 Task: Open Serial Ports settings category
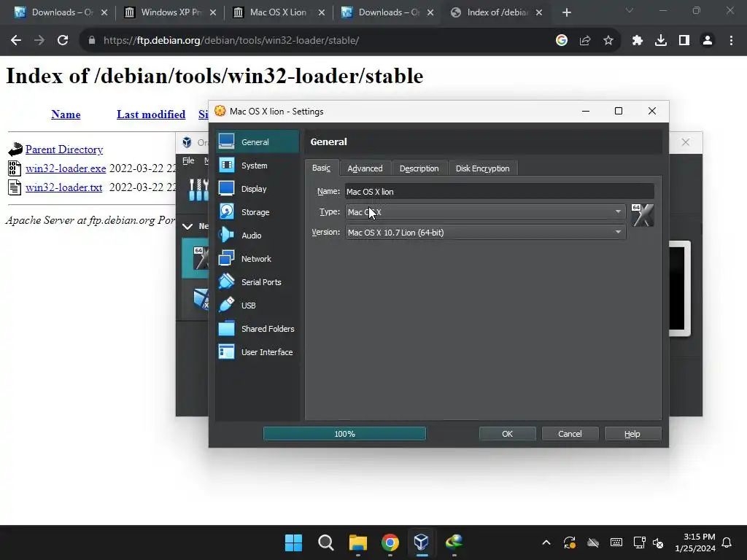coord(258,282)
